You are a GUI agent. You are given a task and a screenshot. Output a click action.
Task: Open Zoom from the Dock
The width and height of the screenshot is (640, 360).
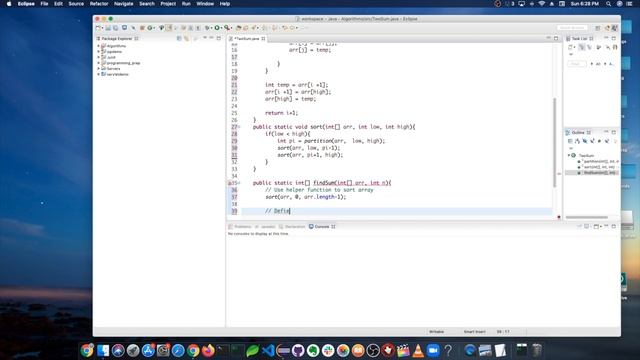point(433,350)
